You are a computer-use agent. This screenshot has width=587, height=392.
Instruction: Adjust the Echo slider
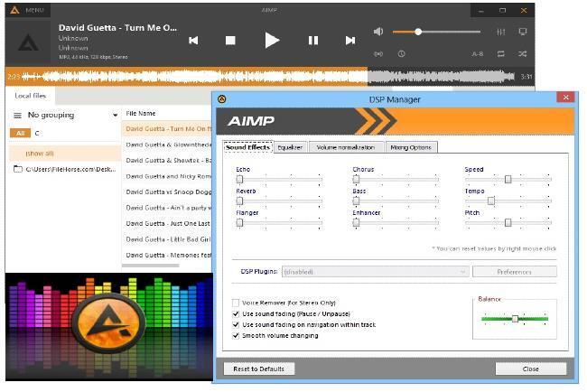tap(279, 180)
